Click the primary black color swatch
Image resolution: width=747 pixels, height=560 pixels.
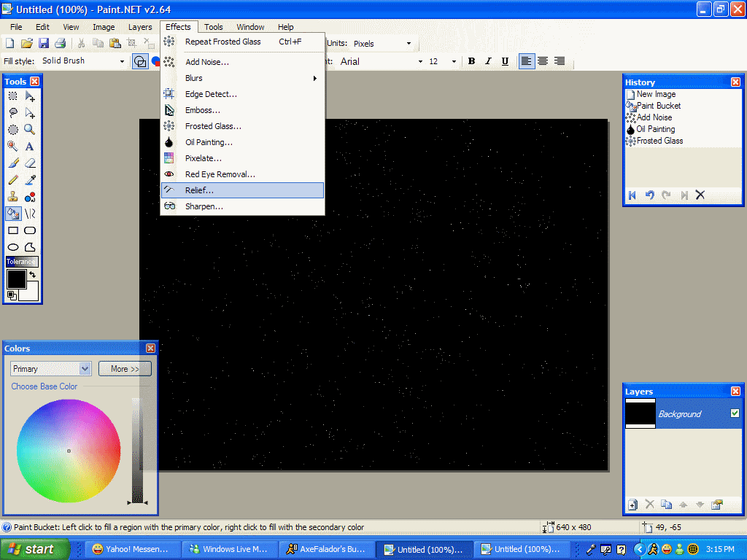click(15, 279)
